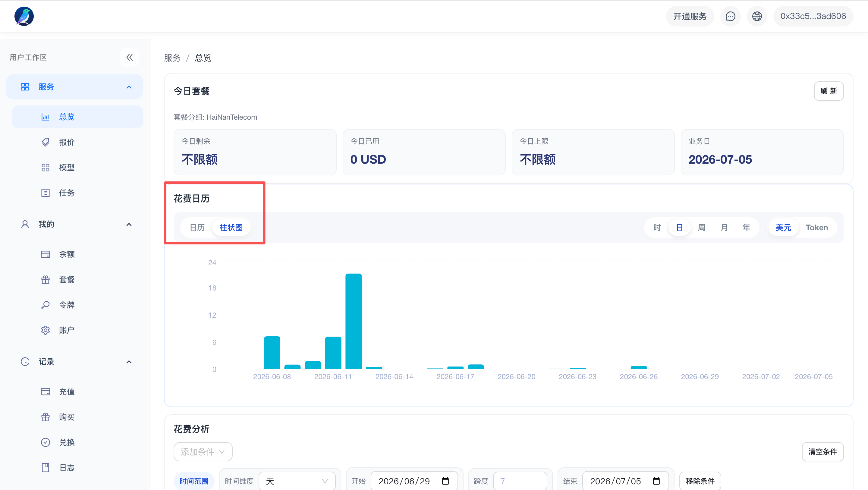868x490 pixels.
Task: Open 套餐 gift icon item
Action: (77, 279)
